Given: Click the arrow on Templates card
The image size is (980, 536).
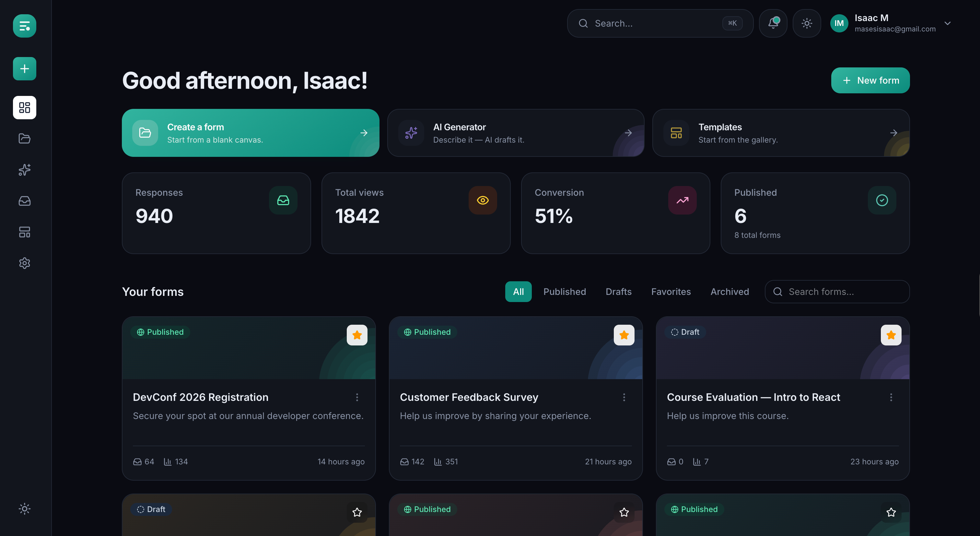Looking at the screenshot, I should coord(894,133).
